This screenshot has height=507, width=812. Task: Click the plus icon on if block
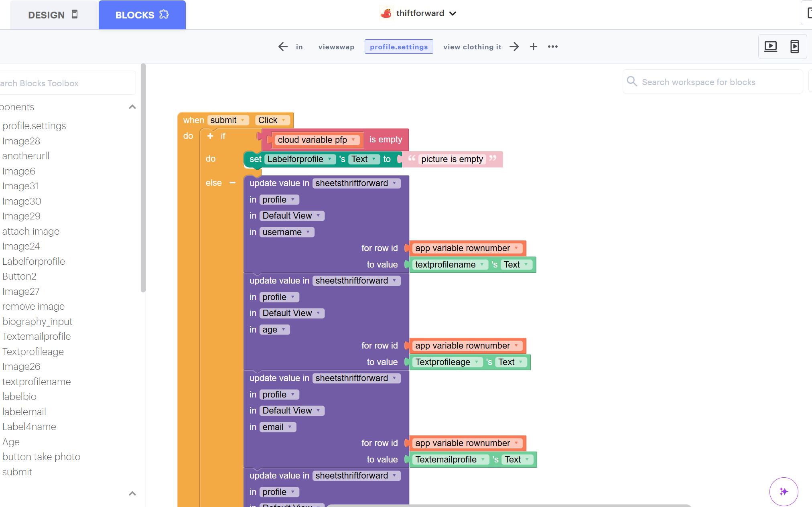point(210,136)
